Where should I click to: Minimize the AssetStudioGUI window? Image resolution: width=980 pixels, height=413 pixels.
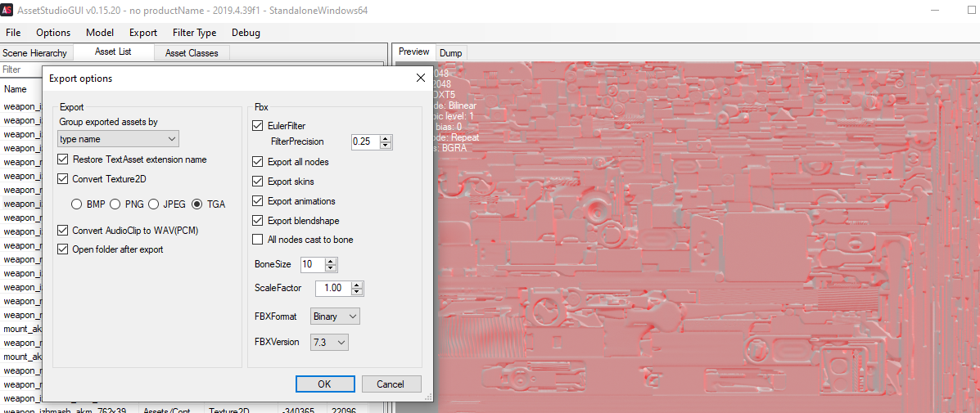(x=937, y=11)
